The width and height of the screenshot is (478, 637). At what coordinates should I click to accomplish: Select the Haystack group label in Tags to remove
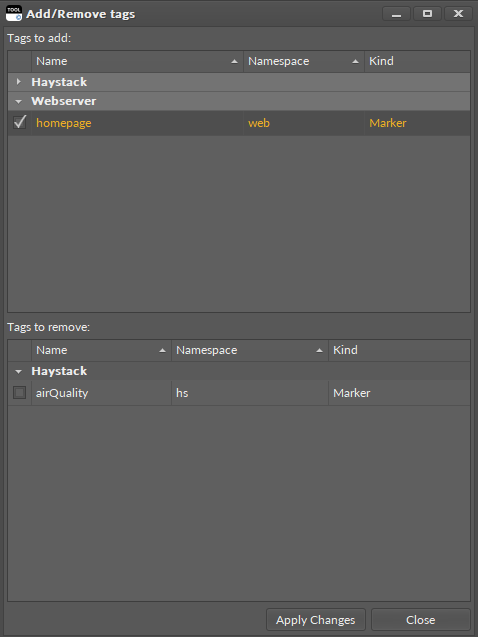59,371
